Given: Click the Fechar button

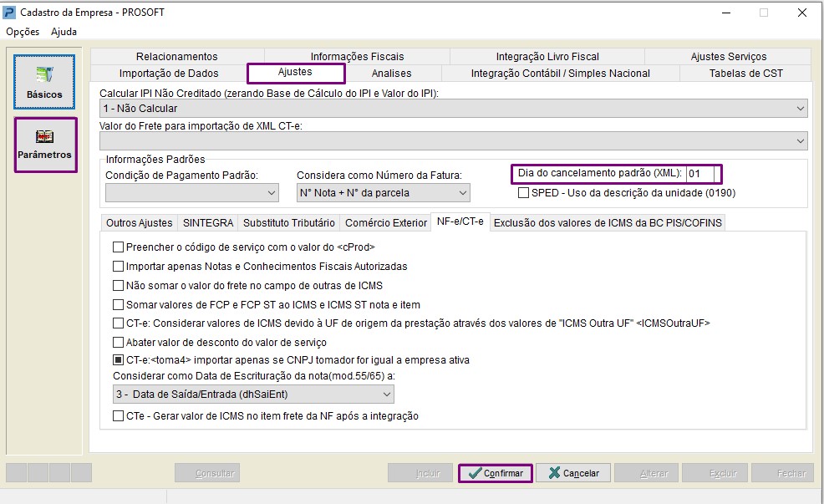Looking at the screenshot, I should coord(782,473).
